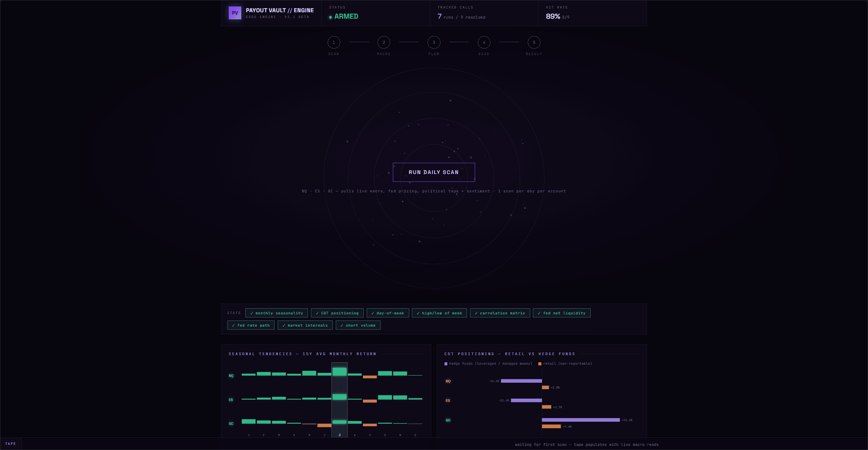This screenshot has width=868, height=450.
Task: Click the 89% hit rate value
Action: click(553, 16)
